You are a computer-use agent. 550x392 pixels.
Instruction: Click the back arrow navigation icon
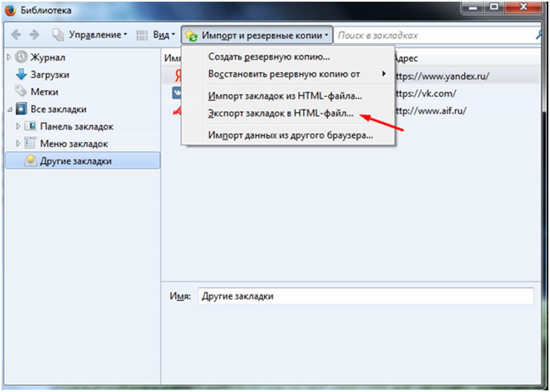click(16, 35)
